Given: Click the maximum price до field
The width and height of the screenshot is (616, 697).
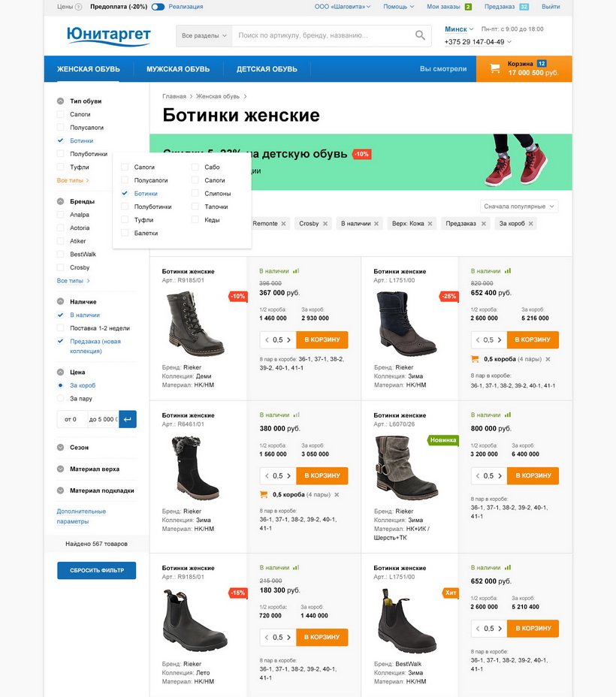Looking at the screenshot, I should coord(103,419).
